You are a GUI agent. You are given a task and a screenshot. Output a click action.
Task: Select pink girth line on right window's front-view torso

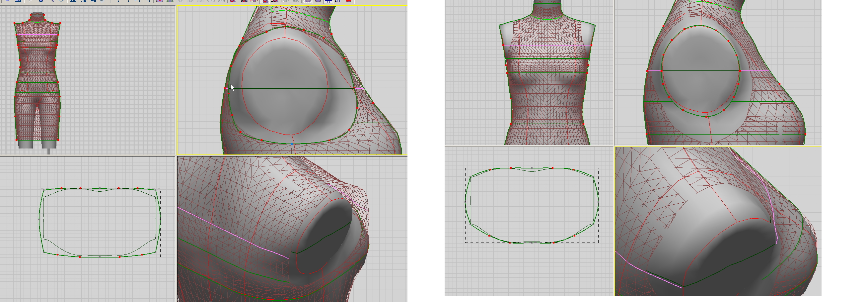(547, 45)
